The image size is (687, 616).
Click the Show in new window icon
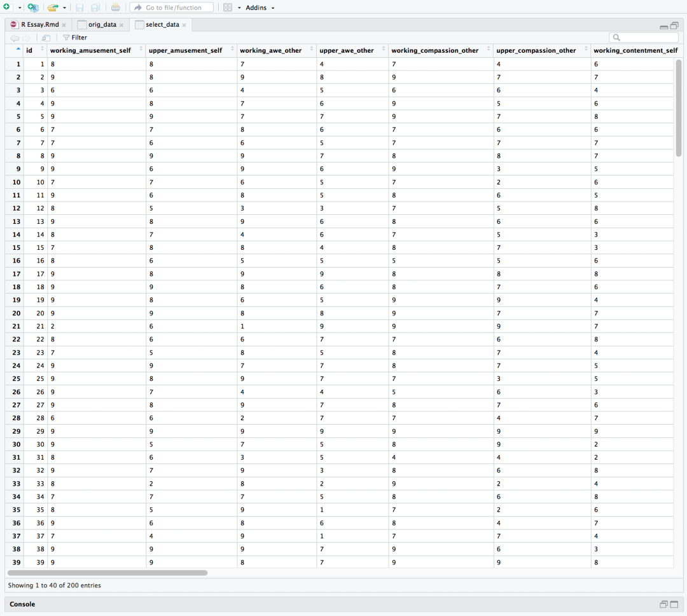tap(46, 38)
